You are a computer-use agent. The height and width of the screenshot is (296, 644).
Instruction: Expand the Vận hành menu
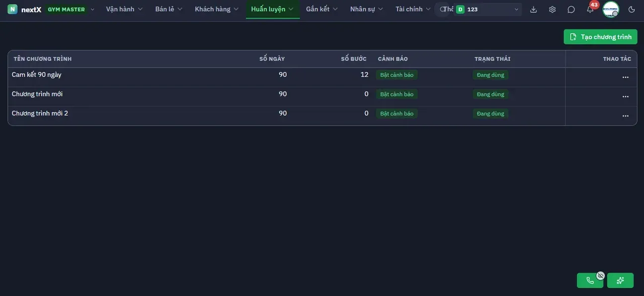tap(124, 9)
